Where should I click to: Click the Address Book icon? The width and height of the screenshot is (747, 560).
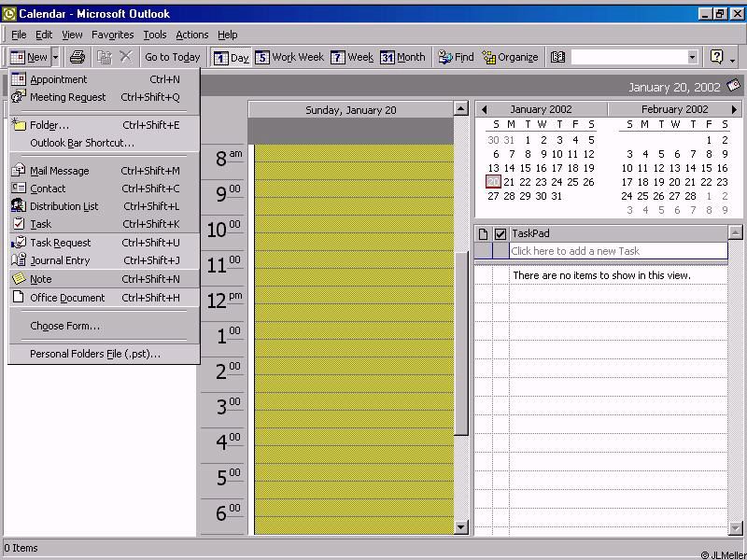558,57
